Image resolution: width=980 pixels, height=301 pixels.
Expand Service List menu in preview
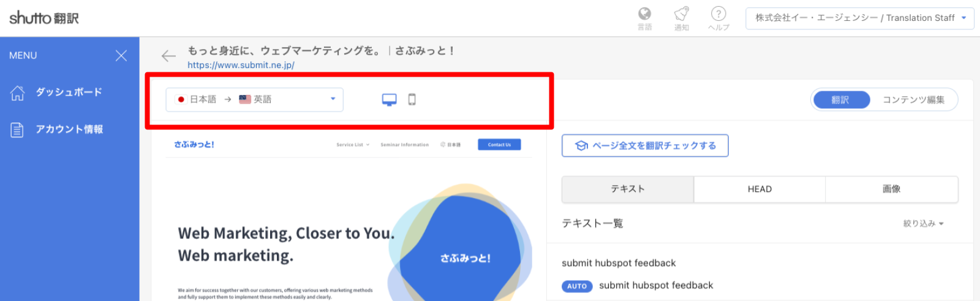[353, 145]
